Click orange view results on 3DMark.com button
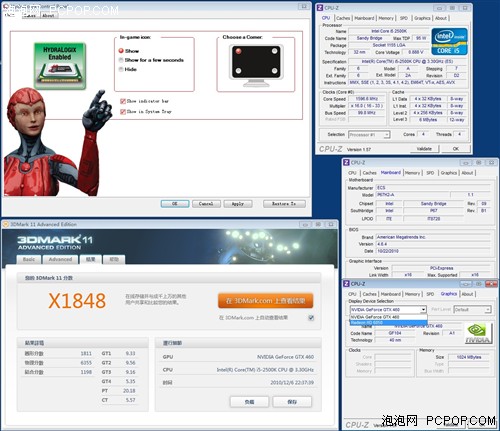This screenshot has width=500, height=431. pos(266,301)
